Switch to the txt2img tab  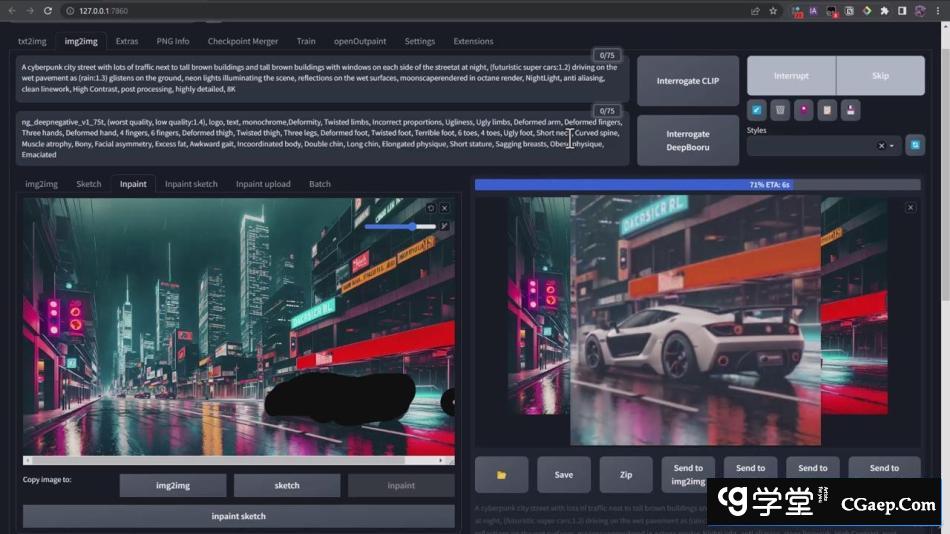point(33,41)
